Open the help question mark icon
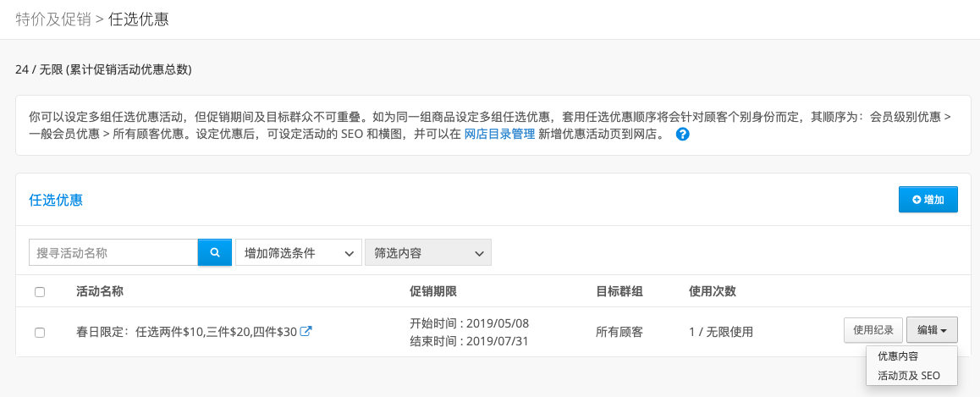Viewport: 980px width, 397px height. [682, 134]
